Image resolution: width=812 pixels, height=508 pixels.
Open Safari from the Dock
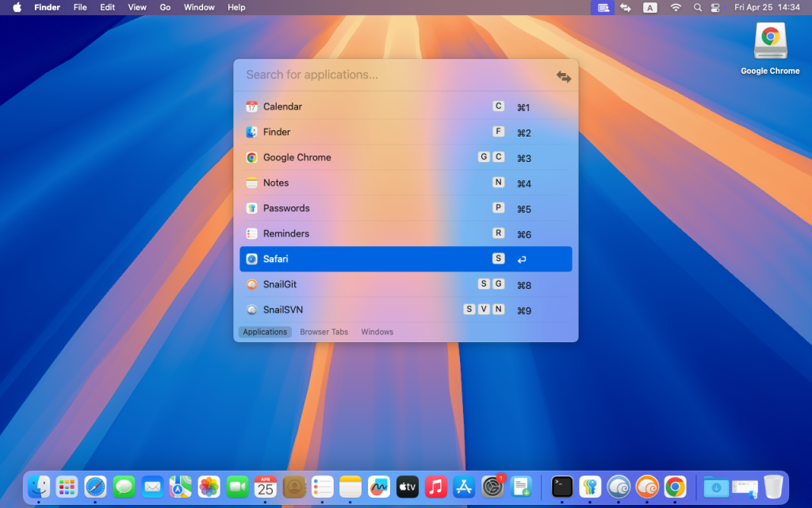(x=95, y=487)
